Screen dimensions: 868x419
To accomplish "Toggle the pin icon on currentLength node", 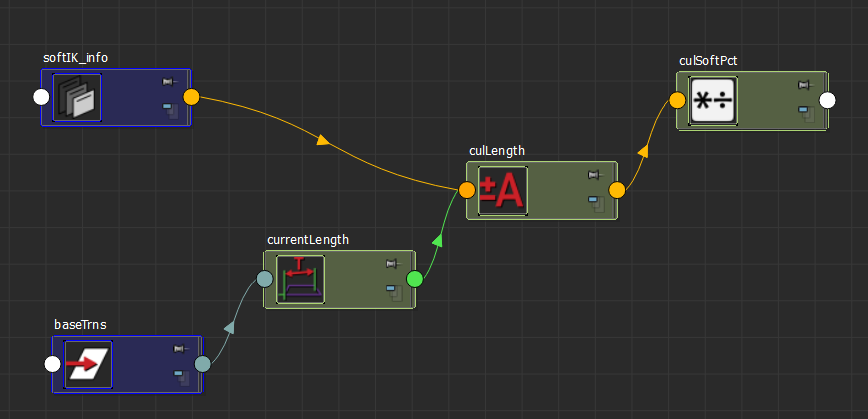I will tap(392, 264).
